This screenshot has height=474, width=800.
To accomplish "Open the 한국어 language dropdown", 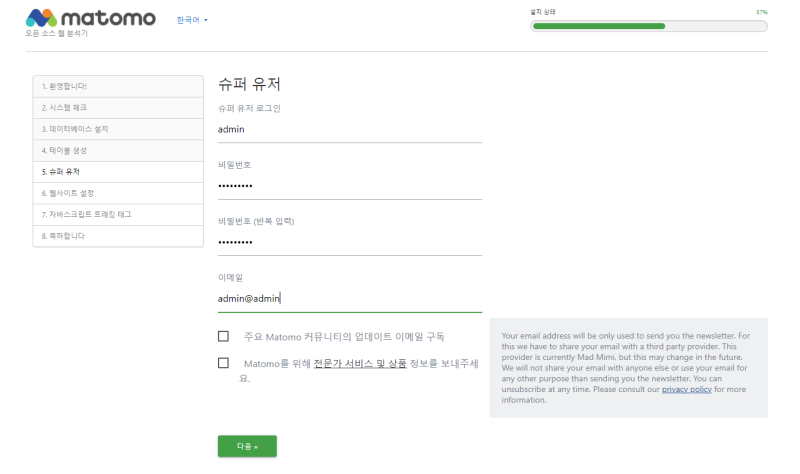I will [x=192, y=20].
